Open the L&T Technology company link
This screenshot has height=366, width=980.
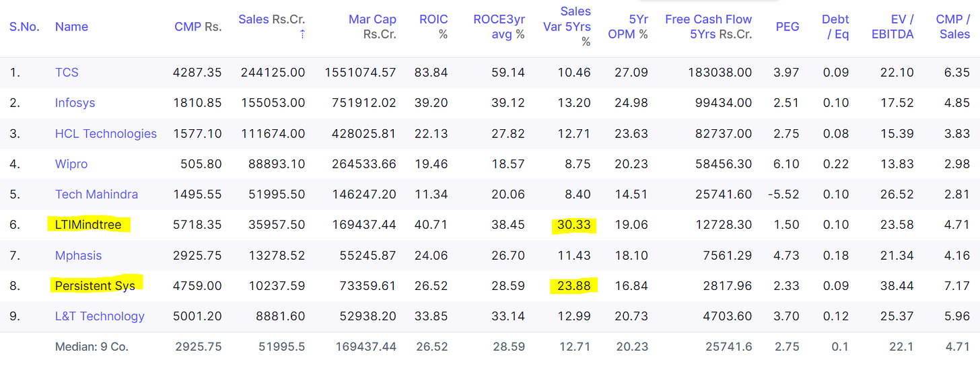[100, 316]
